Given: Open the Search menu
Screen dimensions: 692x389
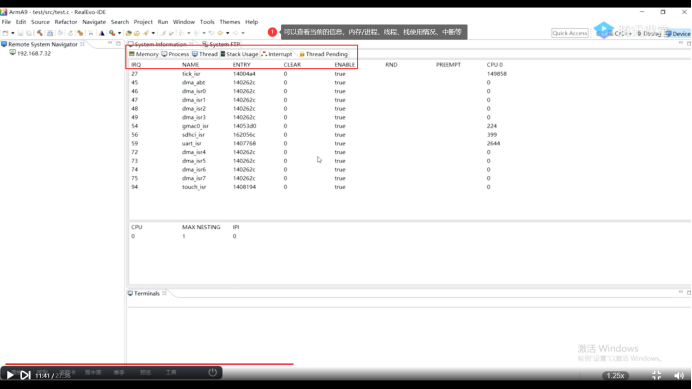Looking at the screenshot, I should pyautogui.click(x=120, y=22).
